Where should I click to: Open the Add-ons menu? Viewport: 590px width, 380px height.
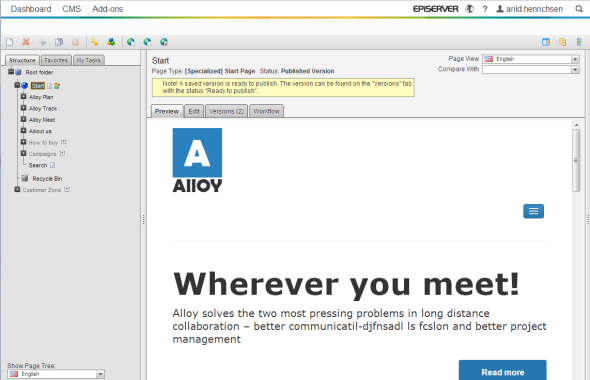(x=108, y=9)
